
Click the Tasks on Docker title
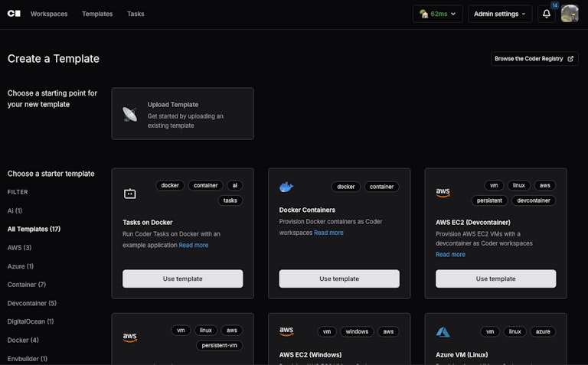pyautogui.click(x=147, y=222)
